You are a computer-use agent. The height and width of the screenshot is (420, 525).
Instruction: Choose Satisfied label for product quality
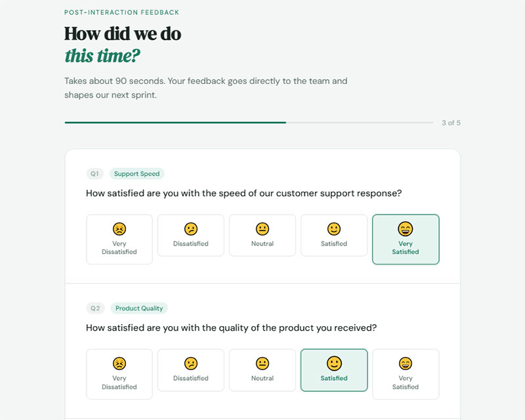[334, 378]
